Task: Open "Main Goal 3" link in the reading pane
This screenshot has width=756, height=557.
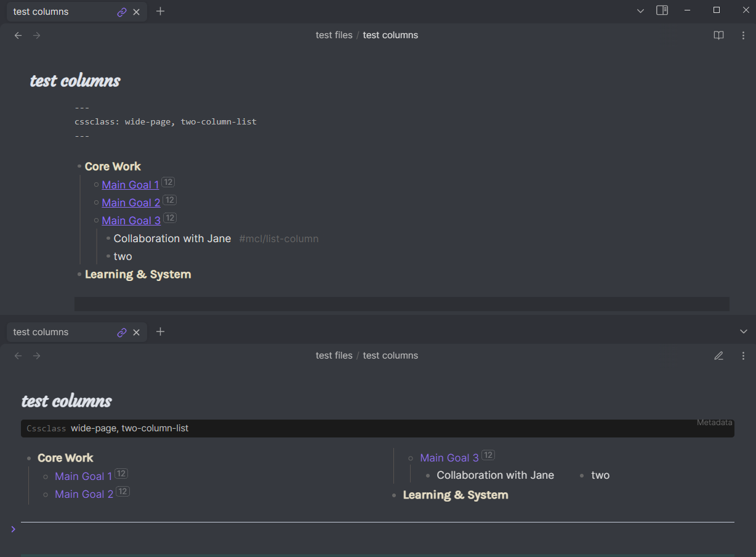Action: pos(449,458)
